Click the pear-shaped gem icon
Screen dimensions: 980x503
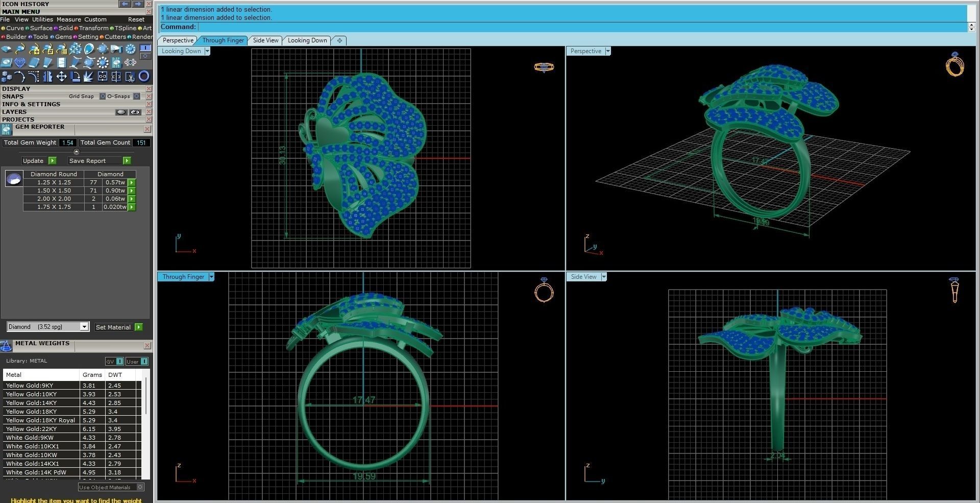(89, 49)
